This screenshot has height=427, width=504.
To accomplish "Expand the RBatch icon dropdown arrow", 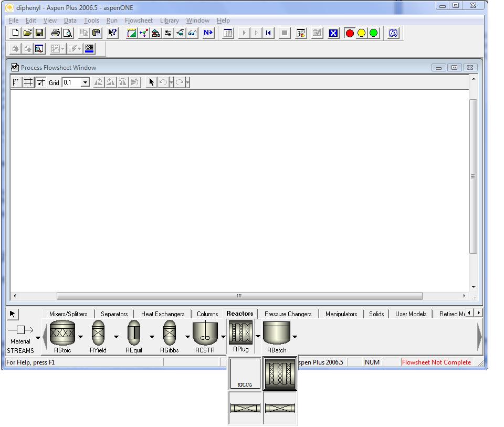I will pos(295,337).
